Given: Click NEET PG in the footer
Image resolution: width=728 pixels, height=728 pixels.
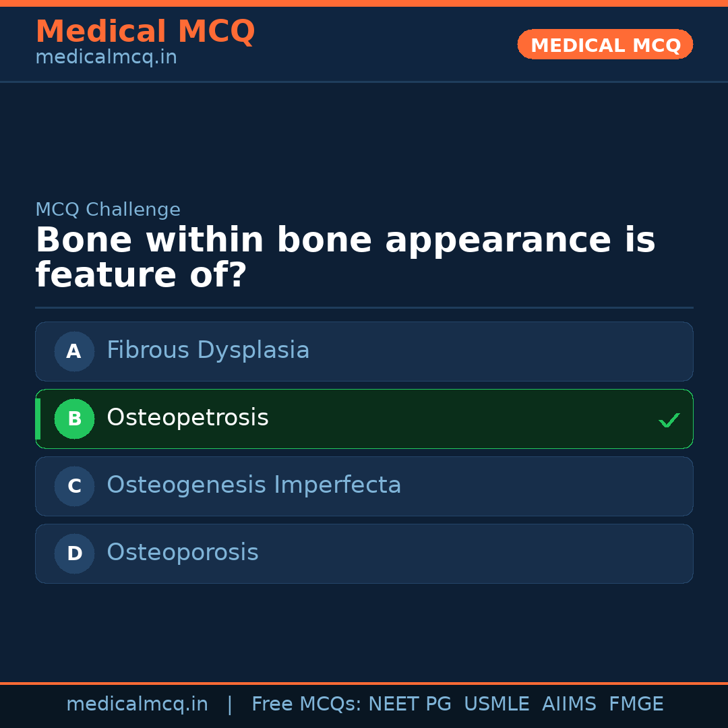Looking at the screenshot, I should point(410,704).
